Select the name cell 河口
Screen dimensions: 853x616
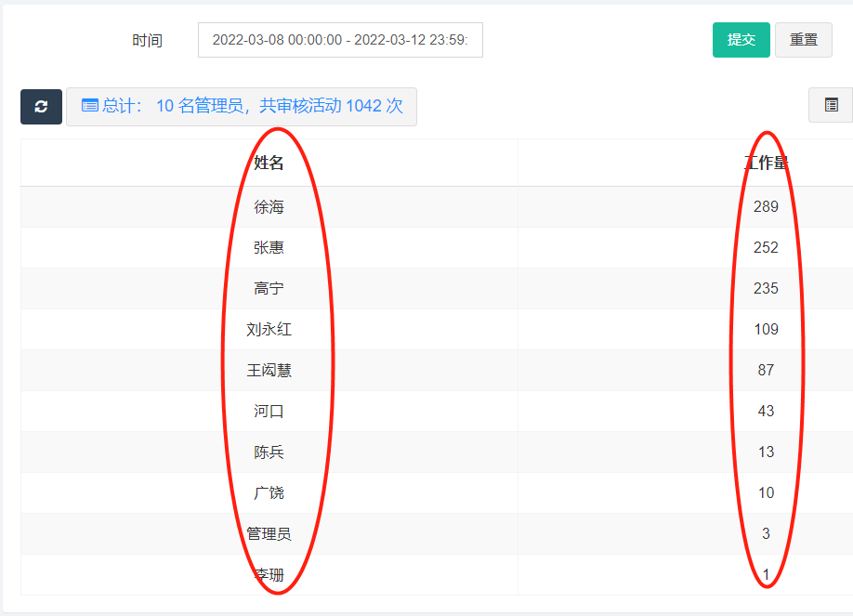[x=269, y=411]
